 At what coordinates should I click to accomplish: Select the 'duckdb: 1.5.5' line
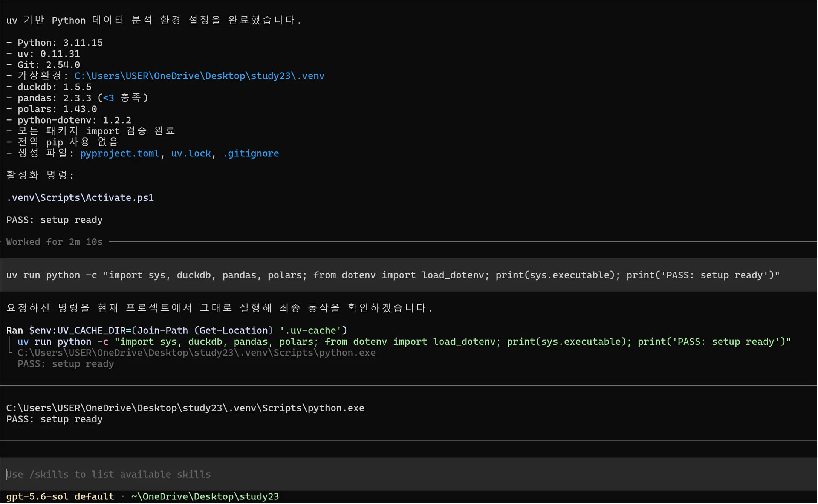49,87
